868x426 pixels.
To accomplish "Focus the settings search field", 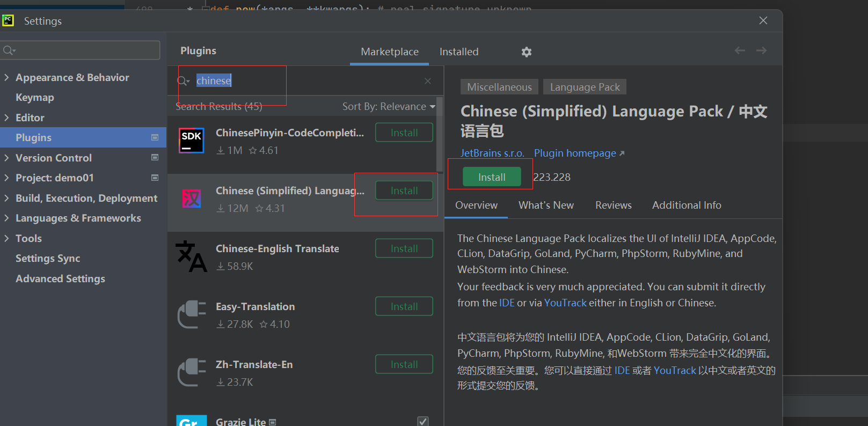I will point(81,50).
